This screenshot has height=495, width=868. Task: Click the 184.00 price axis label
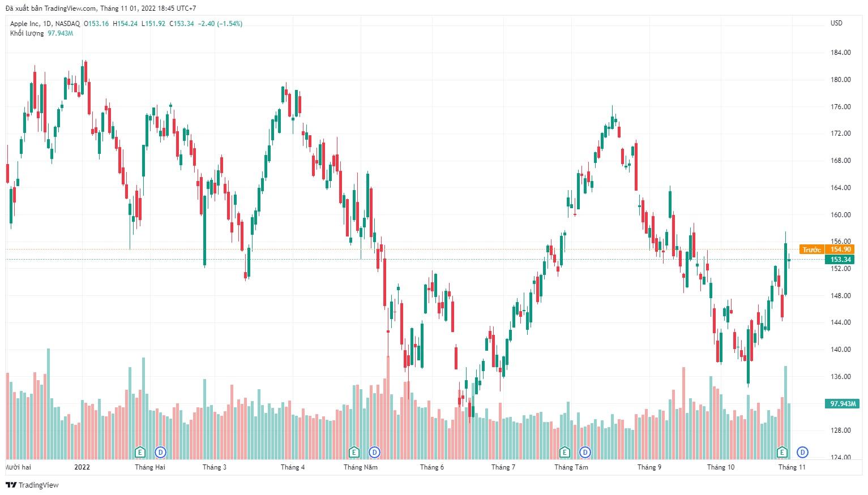(840, 53)
